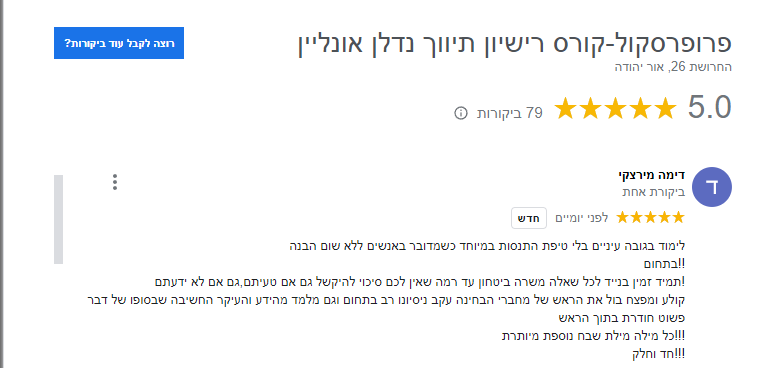Click the address 'החרושת 26, אור יהודה'
This screenshot has height=368, width=776.
[x=673, y=67]
